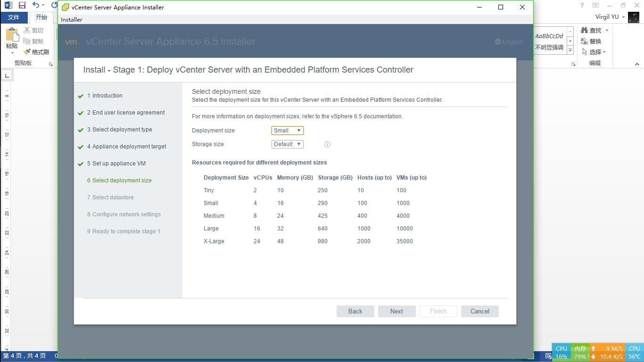Click the storage size info icon

[327, 145]
